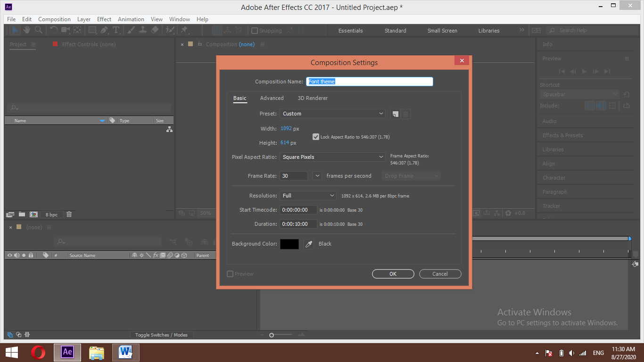
Task: Select the Zoom tool
Action: (38, 30)
